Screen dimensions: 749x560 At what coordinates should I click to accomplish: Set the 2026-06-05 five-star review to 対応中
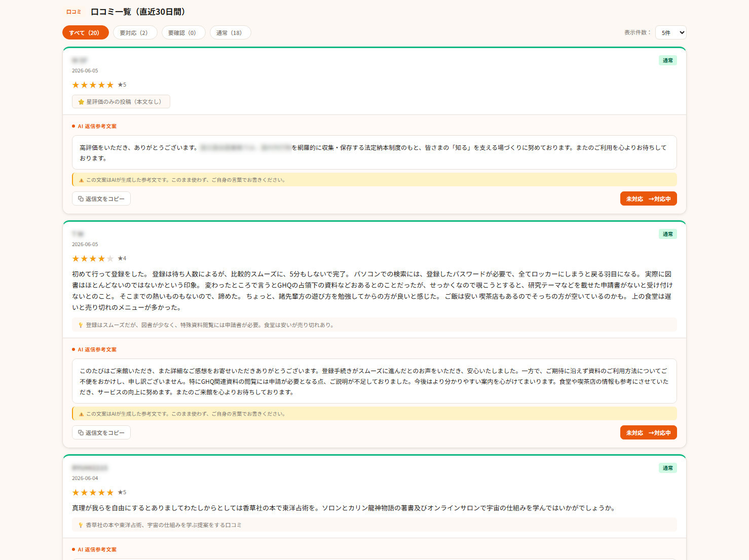[648, 198]
